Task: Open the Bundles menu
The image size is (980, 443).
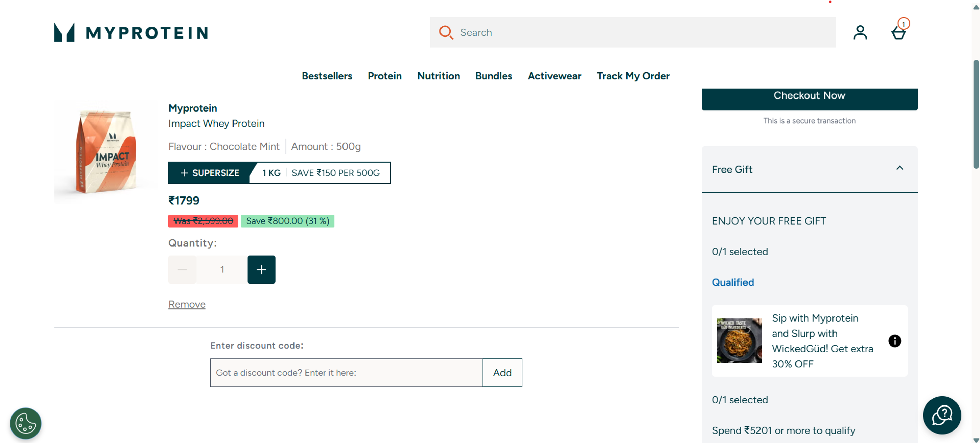Action: click(x=493, y=76)
